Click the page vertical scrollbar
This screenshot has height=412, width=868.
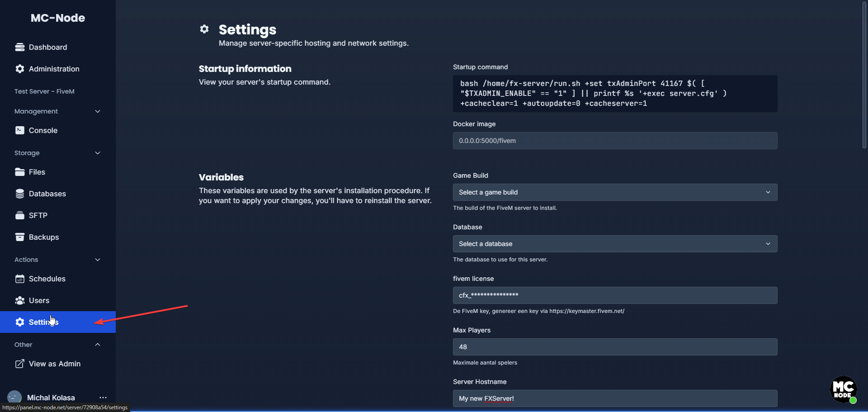[864, 75]
